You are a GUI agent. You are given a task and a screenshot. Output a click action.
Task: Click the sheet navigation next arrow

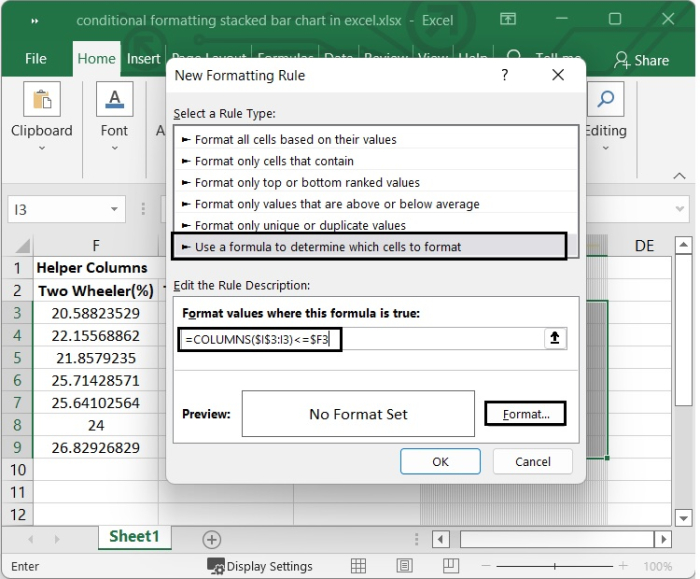click(57, 539)
